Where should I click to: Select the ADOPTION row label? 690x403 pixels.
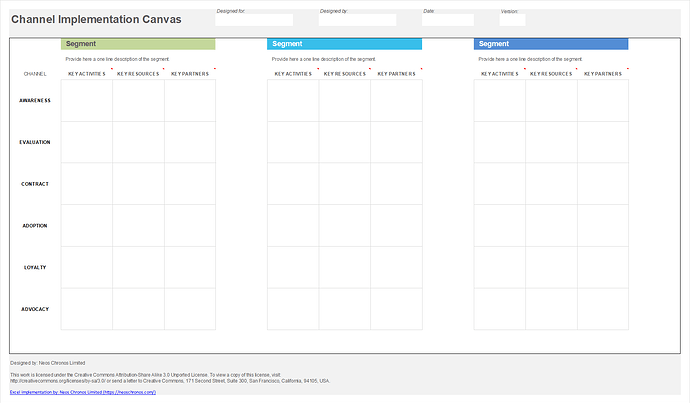coord(35,226)
